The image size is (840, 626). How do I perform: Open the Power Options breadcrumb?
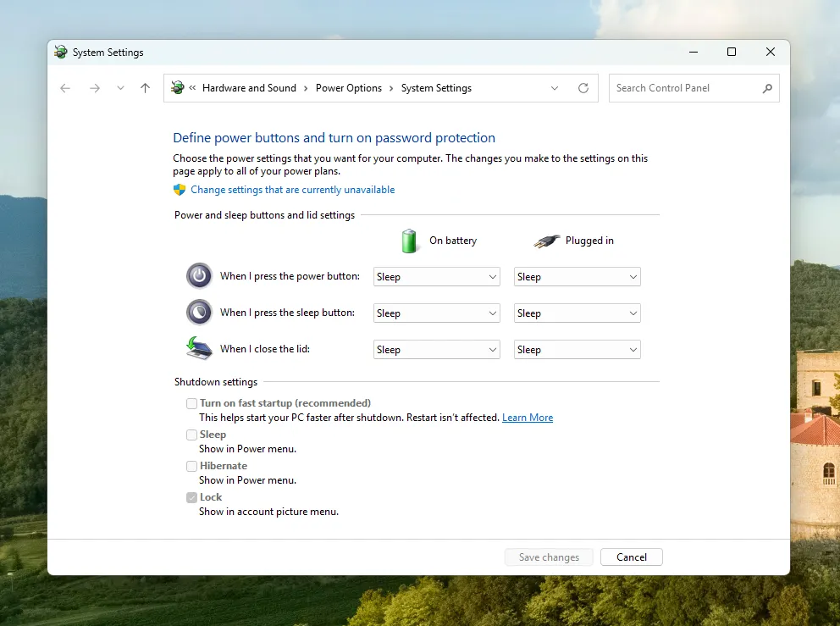pos(349,87)
